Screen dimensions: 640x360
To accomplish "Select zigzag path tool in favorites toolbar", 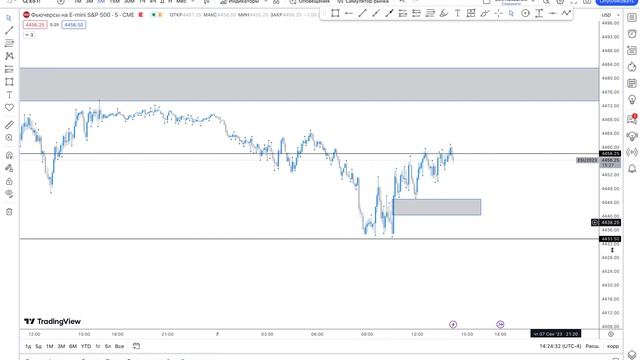I will coord(566,13).
